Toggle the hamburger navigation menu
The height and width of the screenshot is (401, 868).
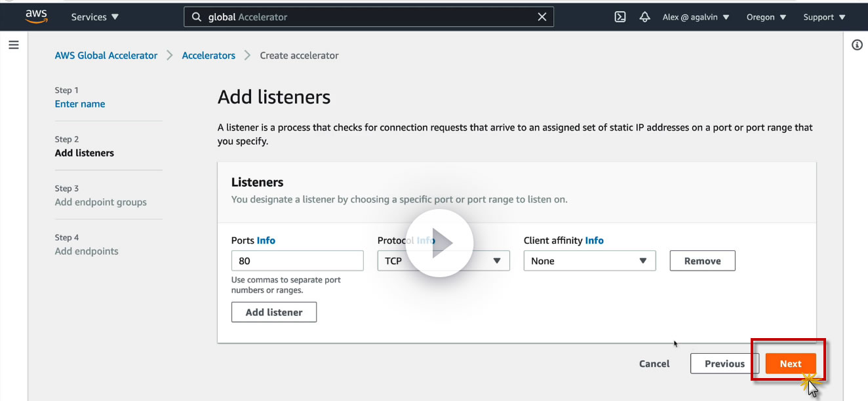pyautogui.click(x=14, y=45)
